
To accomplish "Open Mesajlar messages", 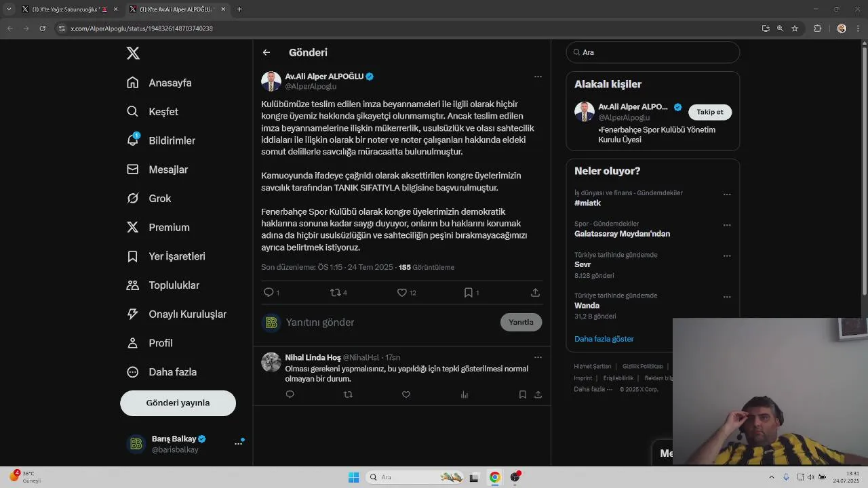I will tap(157, 169).
